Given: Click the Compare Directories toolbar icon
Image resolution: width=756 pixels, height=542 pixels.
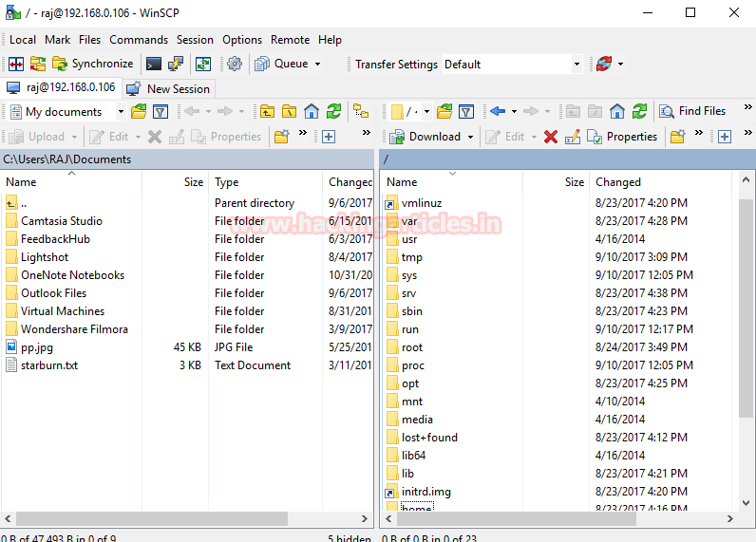Looking at the screenshot, I should (16, 64).
